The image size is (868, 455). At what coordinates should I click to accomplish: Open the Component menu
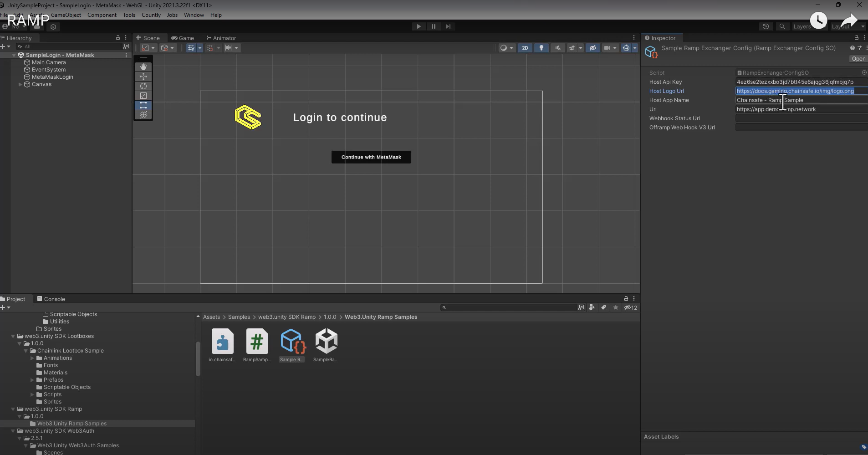(102, 15)
